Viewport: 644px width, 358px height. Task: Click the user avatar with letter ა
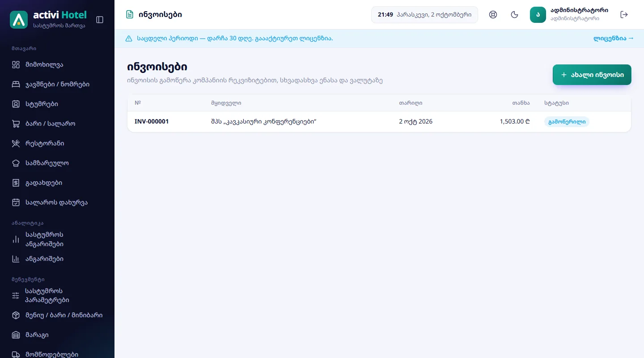[x=538, y=14]
